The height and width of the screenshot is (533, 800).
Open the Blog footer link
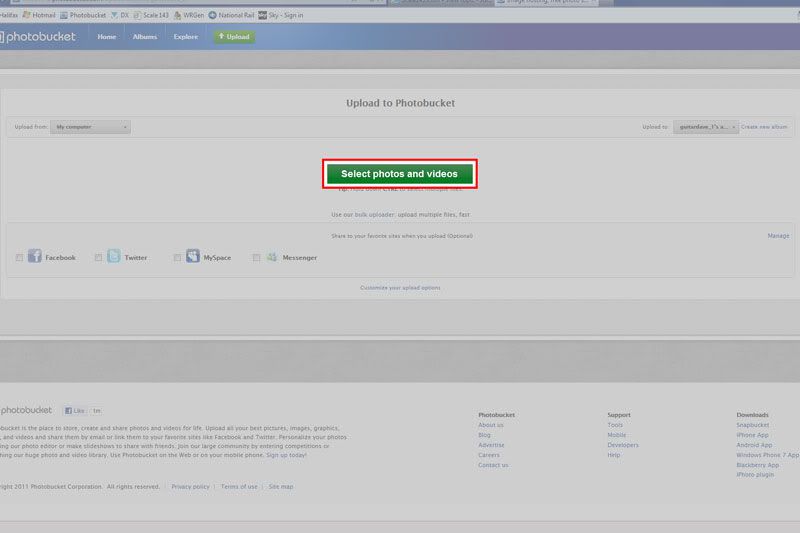(x=484, y=435)
